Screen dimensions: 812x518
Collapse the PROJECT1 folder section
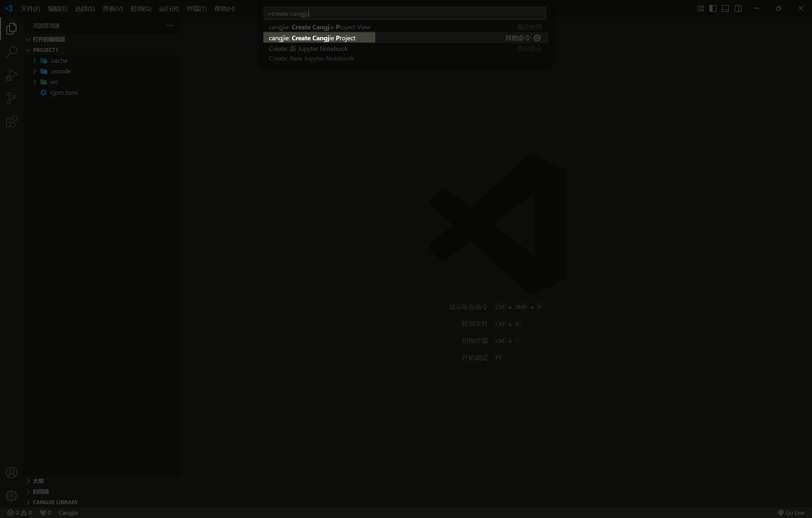point(45,50)
